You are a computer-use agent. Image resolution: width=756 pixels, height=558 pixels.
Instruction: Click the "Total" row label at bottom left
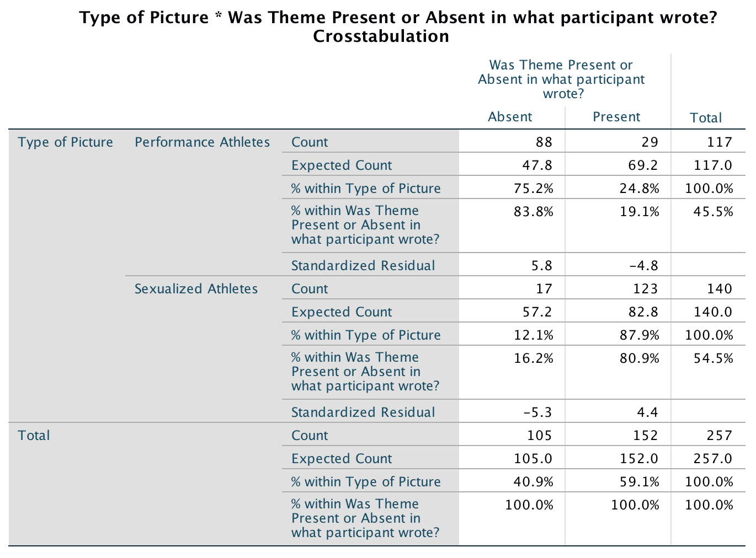pos(34,436)
